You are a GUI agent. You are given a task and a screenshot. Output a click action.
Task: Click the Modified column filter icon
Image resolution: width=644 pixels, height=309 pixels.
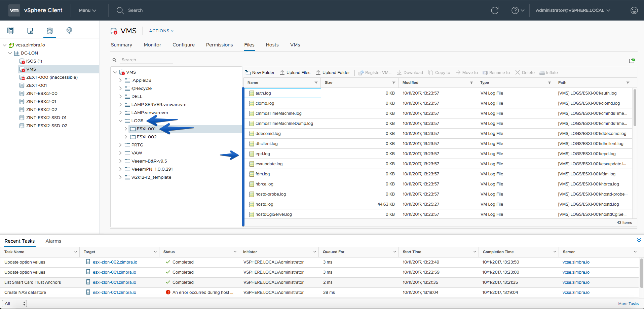tap(471, 83)
